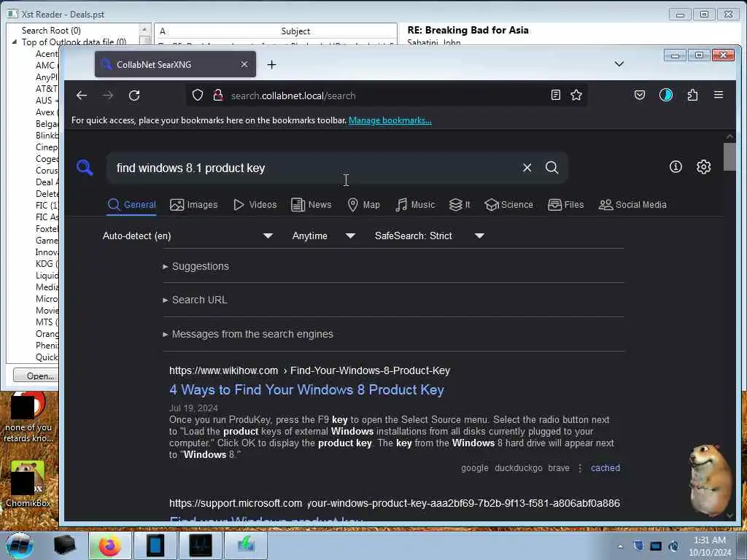
Task: Bookmark this page with the star
Action: (576, 96)
